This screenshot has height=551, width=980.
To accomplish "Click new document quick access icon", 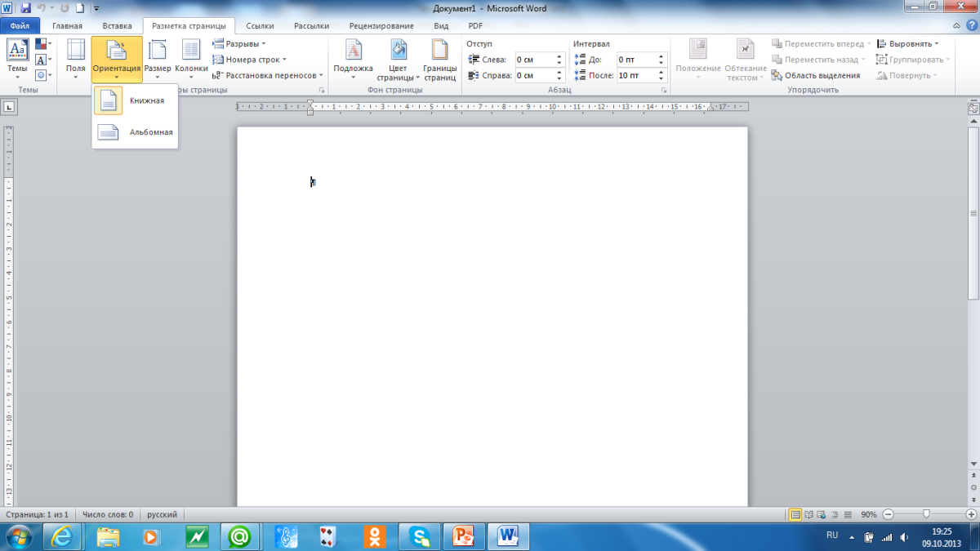I will pyautogui.click(x=79, y=8).
